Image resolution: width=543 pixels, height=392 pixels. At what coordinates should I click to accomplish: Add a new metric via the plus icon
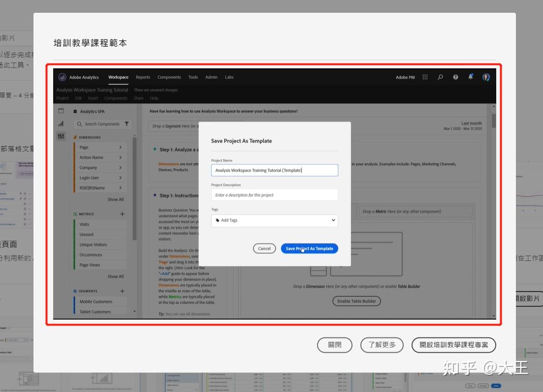point(121,214)
